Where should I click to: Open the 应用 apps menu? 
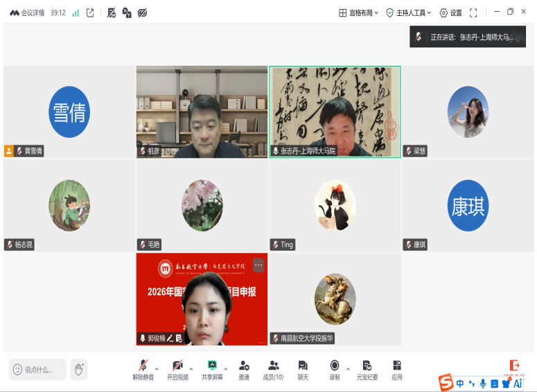(397, 370)
